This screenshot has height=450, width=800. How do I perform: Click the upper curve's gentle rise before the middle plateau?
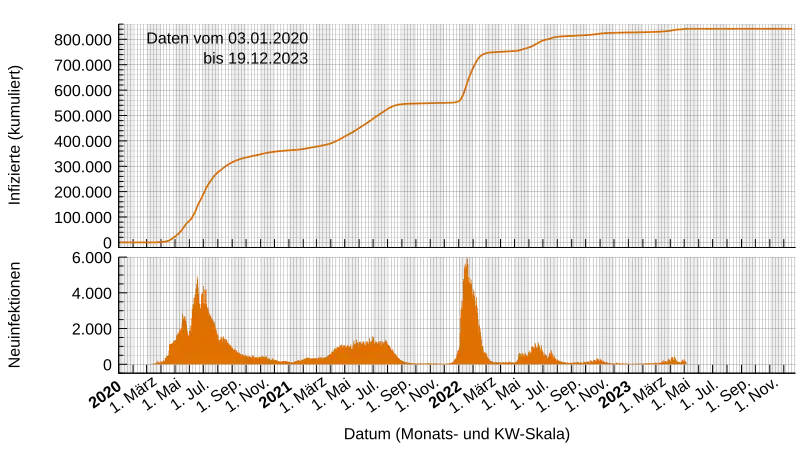360,127
